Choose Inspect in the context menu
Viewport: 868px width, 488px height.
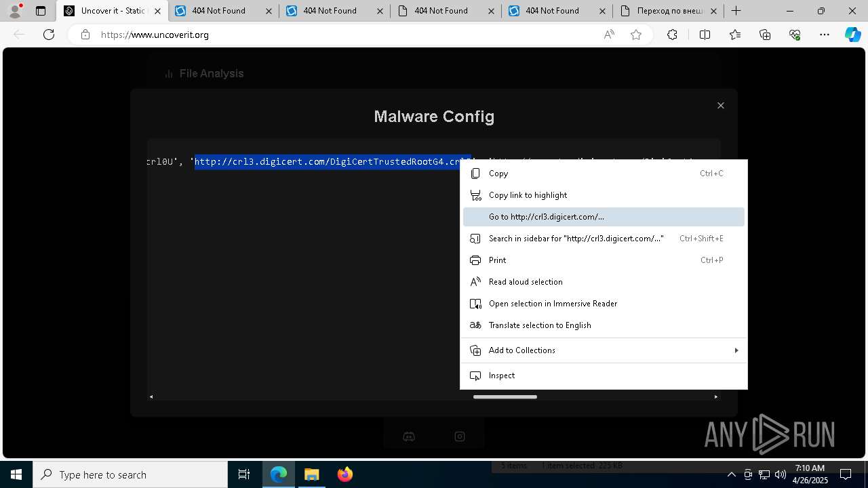coord(604,375)
